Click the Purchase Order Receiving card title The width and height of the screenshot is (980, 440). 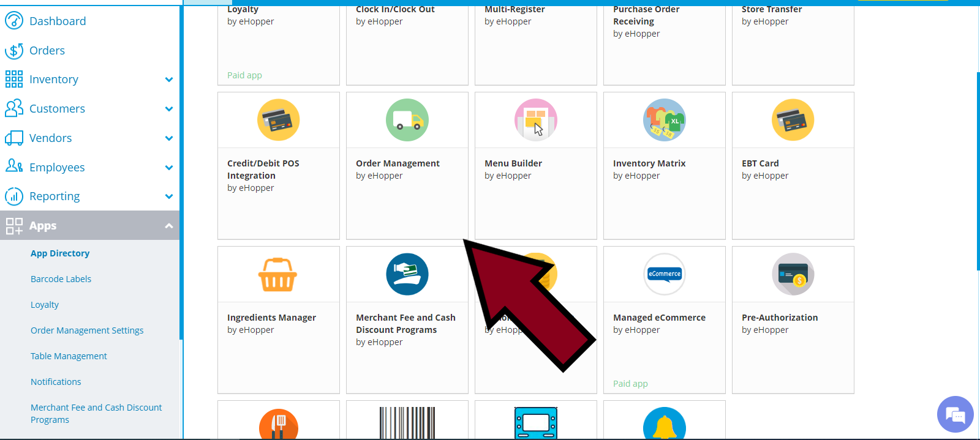click(646, 15)
